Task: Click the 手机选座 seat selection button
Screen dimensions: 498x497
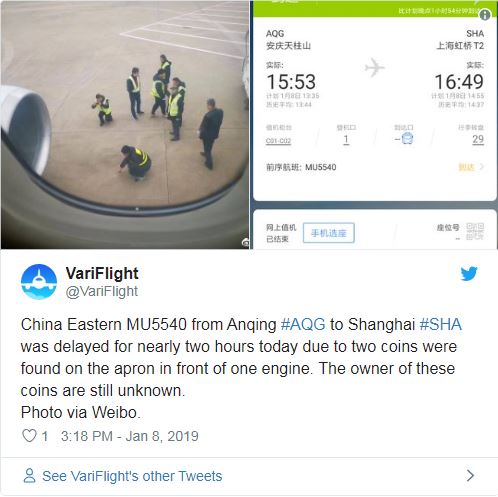Action: [x=329, y=233]
